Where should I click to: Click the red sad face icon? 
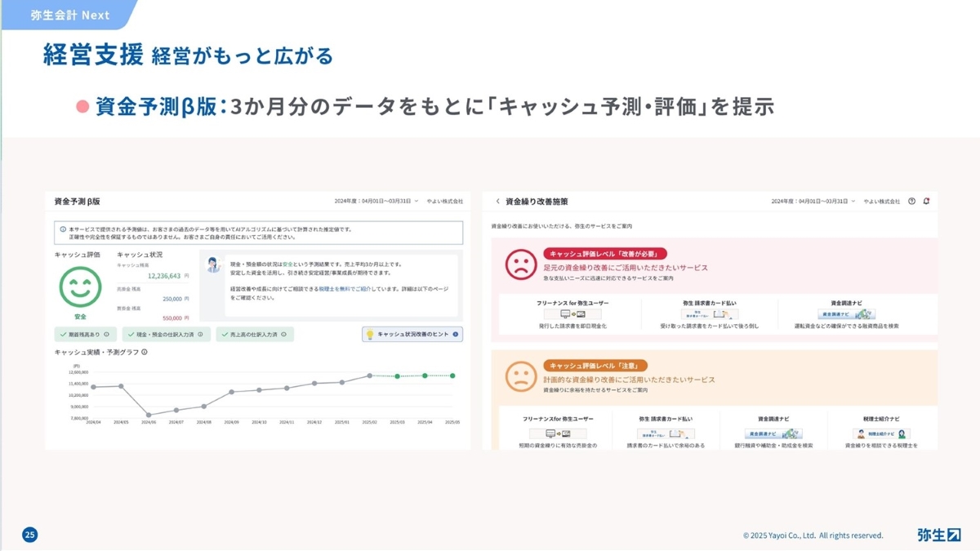coord(519,265)
